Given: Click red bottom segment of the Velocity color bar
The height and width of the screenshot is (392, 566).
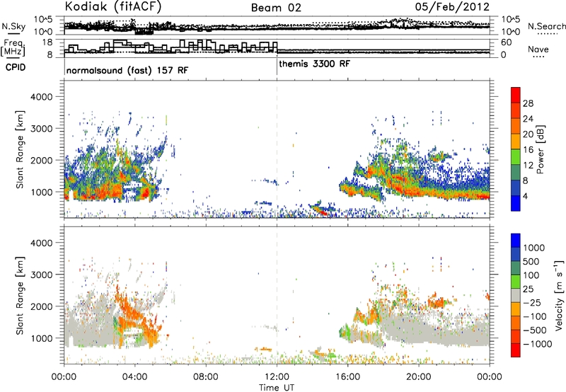Looking at the screenshot, I should pyautogui.click(x=516, y=350).
